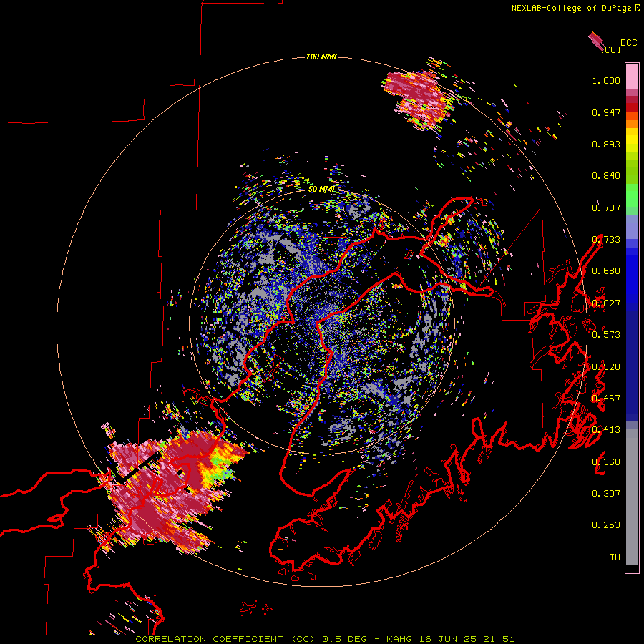The width and height of the screenshot is (644, 644).
Task: Click the 0.627 scale value
Action: click(x=606, y=303)
